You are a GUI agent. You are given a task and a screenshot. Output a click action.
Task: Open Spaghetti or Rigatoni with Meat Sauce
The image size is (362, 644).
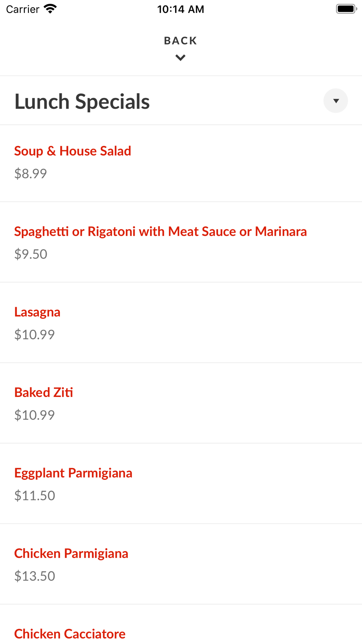click(160, 231)
